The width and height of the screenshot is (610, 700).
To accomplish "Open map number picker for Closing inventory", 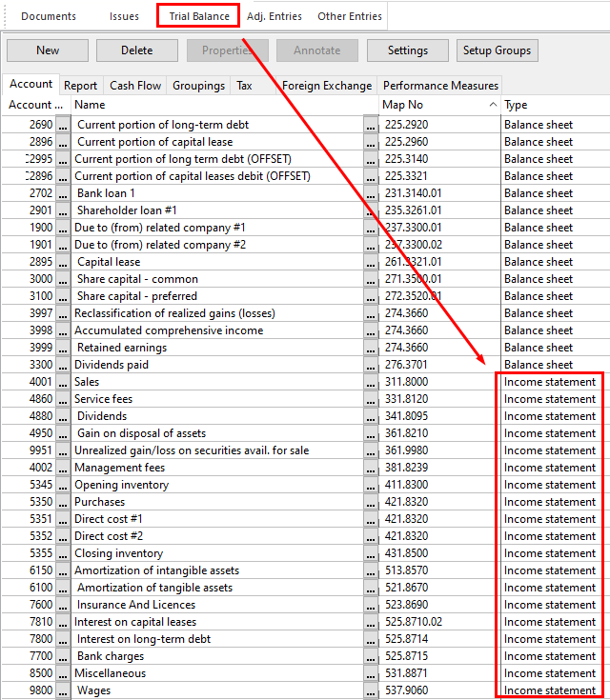I will click(x=371, y=553).
